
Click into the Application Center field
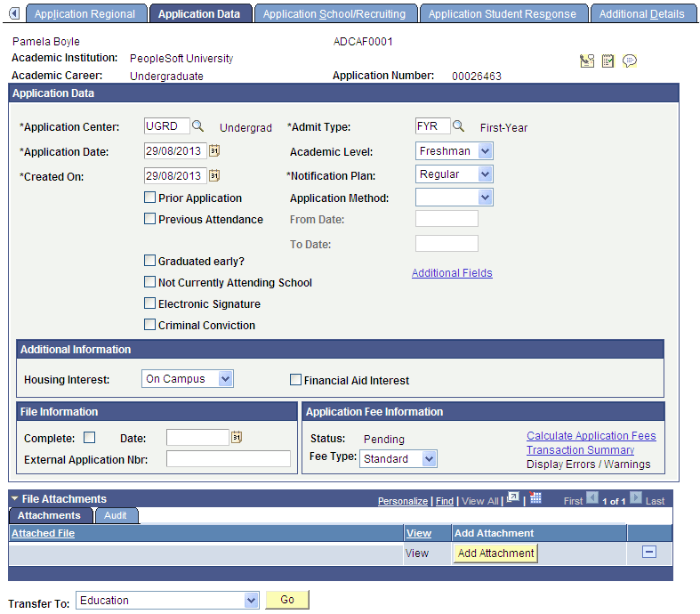point(167,126)
